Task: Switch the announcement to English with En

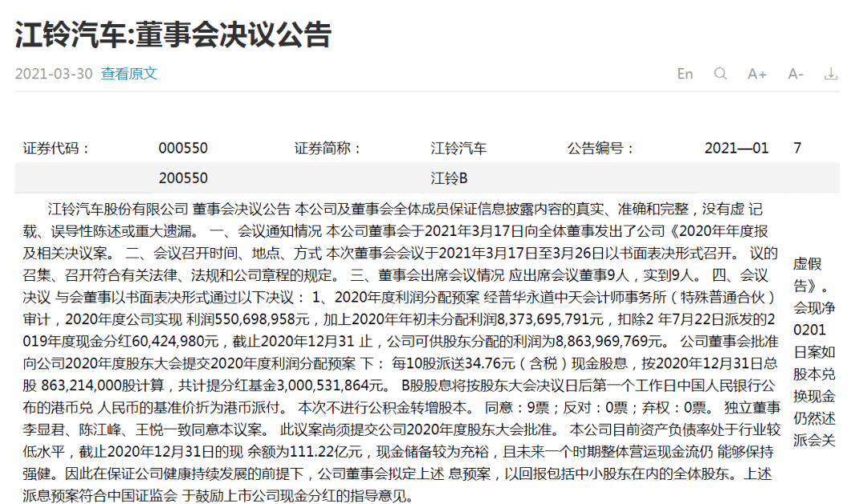Action: [x=685, y=74]
